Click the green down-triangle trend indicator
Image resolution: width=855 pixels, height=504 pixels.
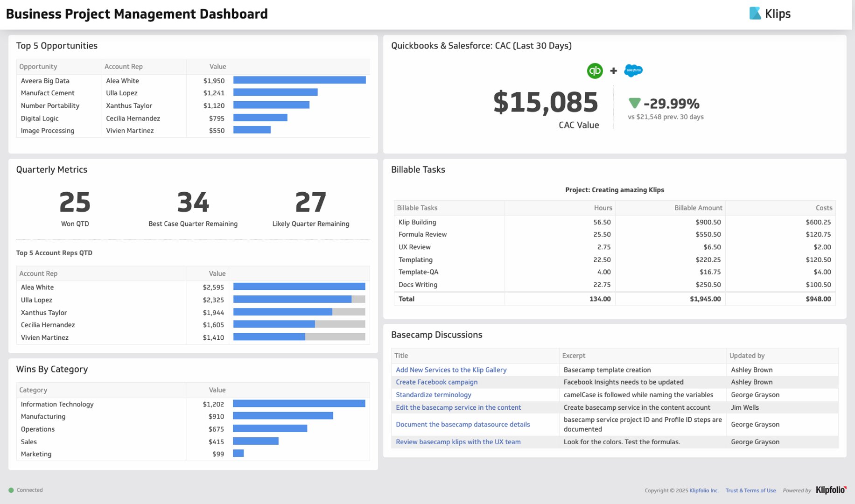click(634, 103)
